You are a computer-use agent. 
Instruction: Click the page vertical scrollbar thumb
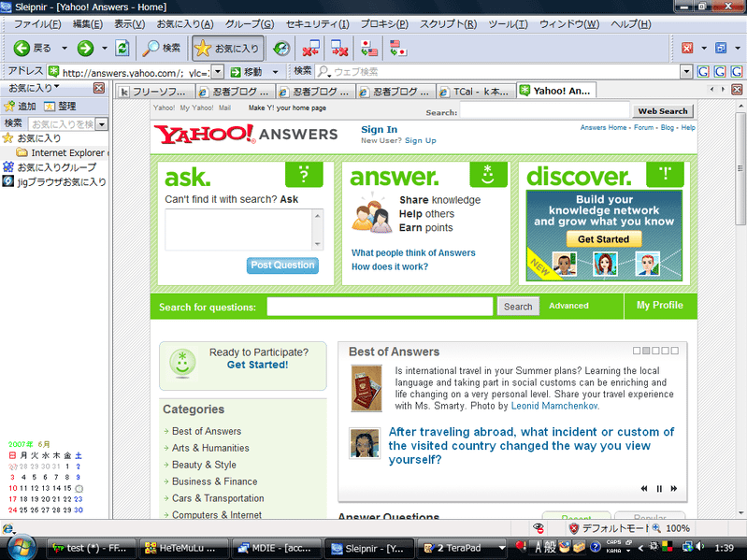pos(740,168)
